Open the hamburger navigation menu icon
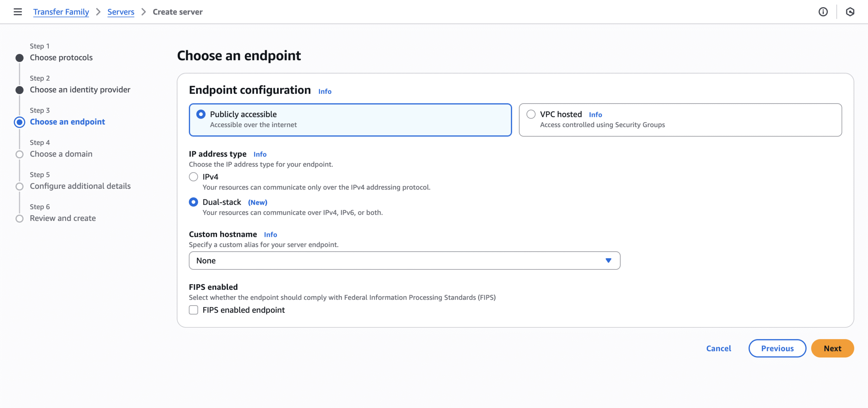The width and height of the screenshot is (868, 408). click(18, 12)
